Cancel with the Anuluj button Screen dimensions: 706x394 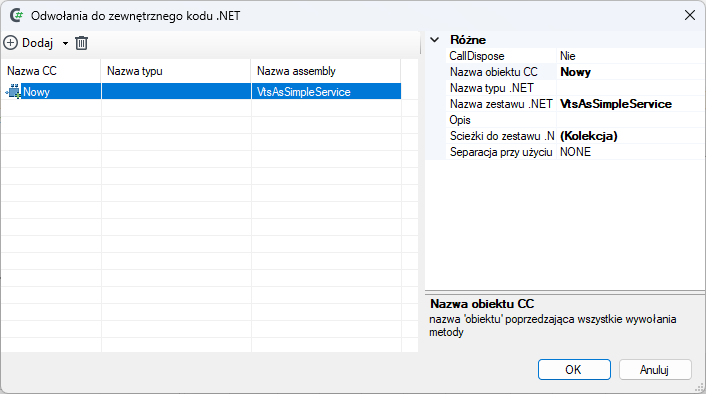point(655,370)
